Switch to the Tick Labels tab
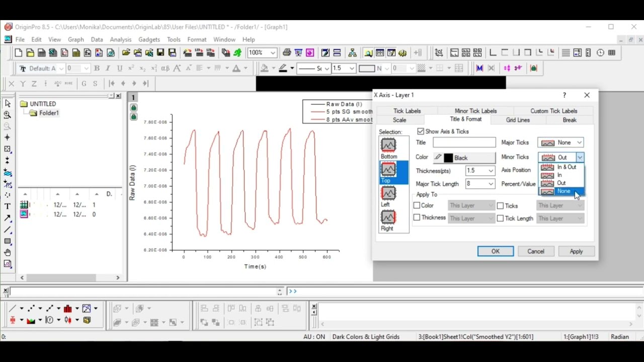The height and width of the screenshot is (362, 644). (x=407, y=111)
